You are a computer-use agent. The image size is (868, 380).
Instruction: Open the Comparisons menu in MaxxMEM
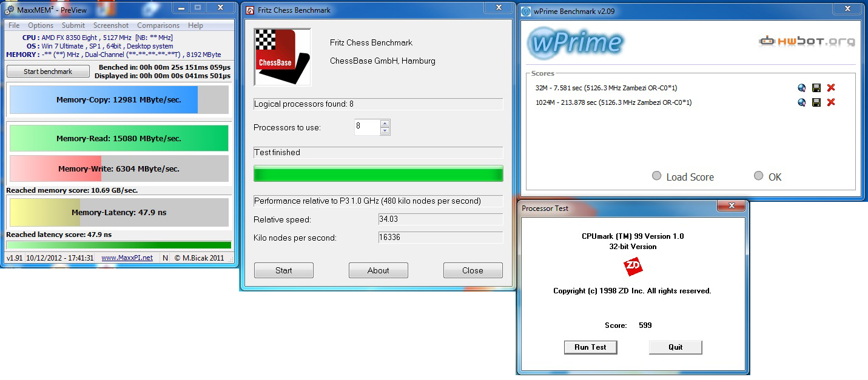click(158, 25)
